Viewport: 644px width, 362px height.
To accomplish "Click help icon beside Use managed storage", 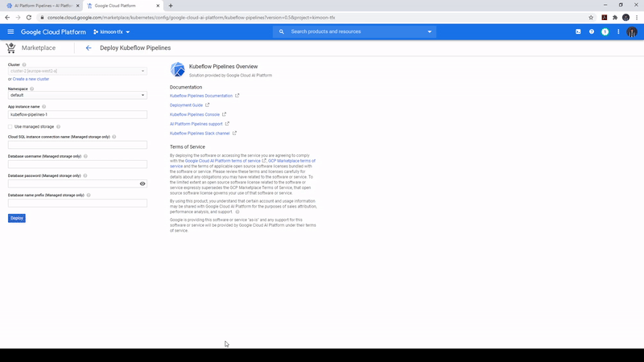I will point(58,127).
